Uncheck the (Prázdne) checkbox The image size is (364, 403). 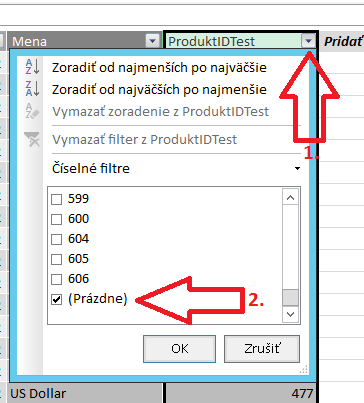coord(57,299)
